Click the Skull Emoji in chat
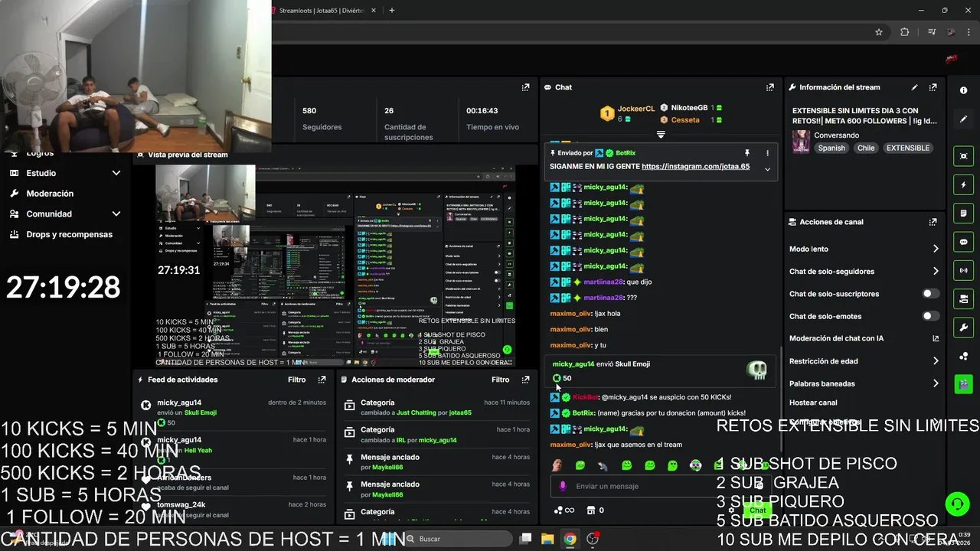This screenshot has height=551, width=980. tap(756, 370)
